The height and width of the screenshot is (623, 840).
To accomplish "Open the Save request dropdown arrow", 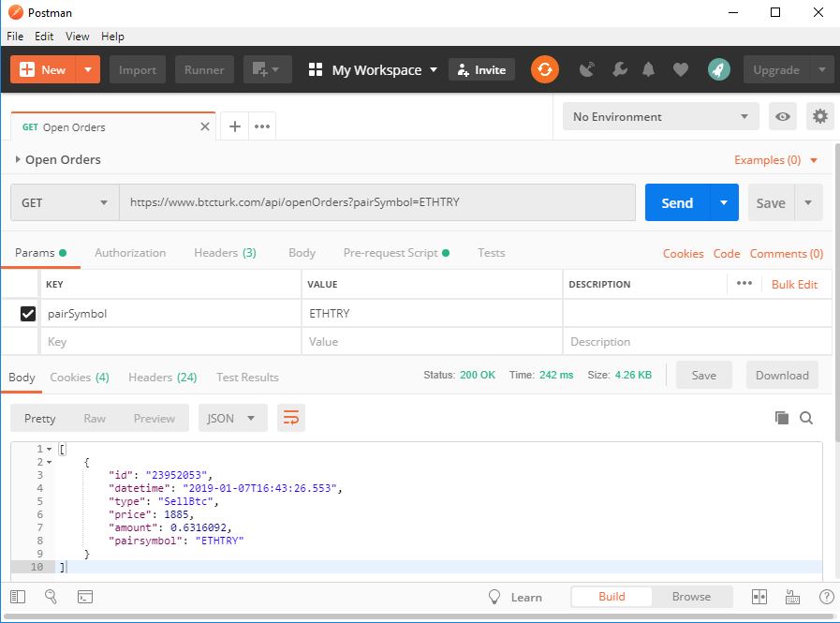I will point(808,202).
